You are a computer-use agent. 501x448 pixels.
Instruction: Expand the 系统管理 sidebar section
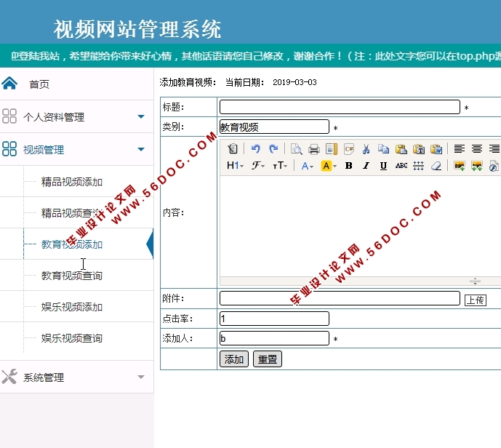click(141, 377)
